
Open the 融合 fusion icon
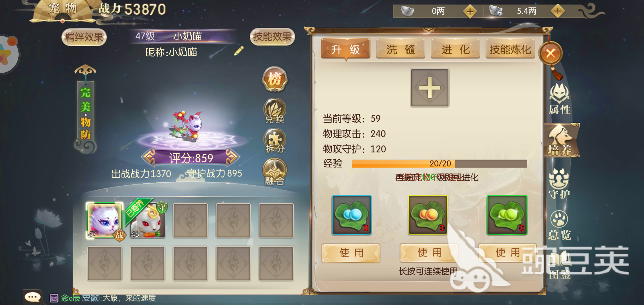[x=275, y=172]
